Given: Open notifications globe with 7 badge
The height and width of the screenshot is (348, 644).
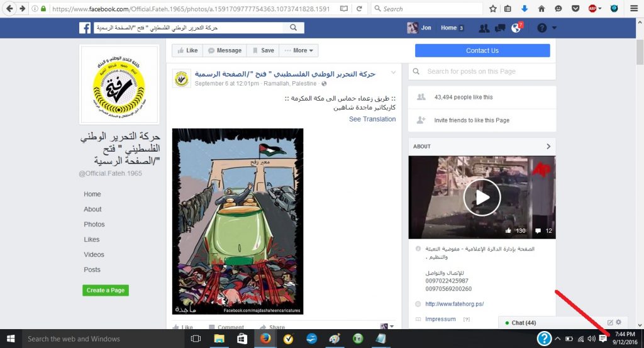Looking at the screenshot, I should (x=517, y=28).
